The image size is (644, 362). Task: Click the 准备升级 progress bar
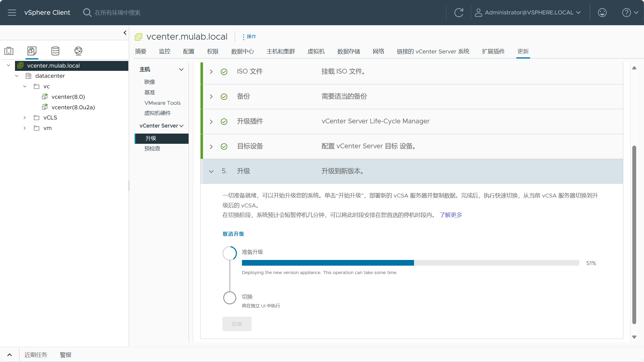(x=410, y=263)
